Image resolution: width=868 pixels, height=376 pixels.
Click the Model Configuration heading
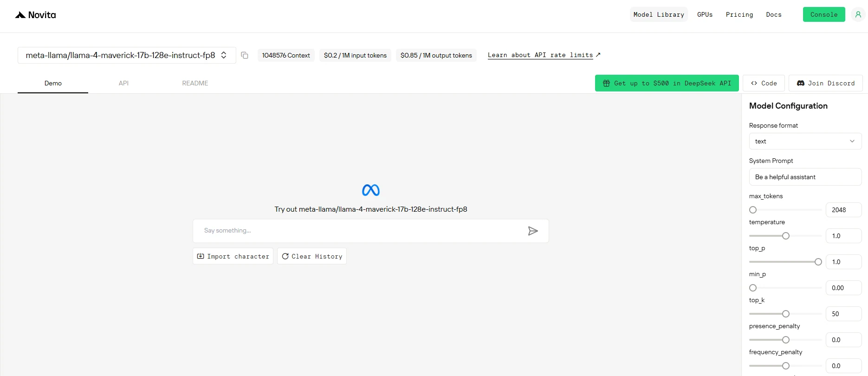point(788,106)
